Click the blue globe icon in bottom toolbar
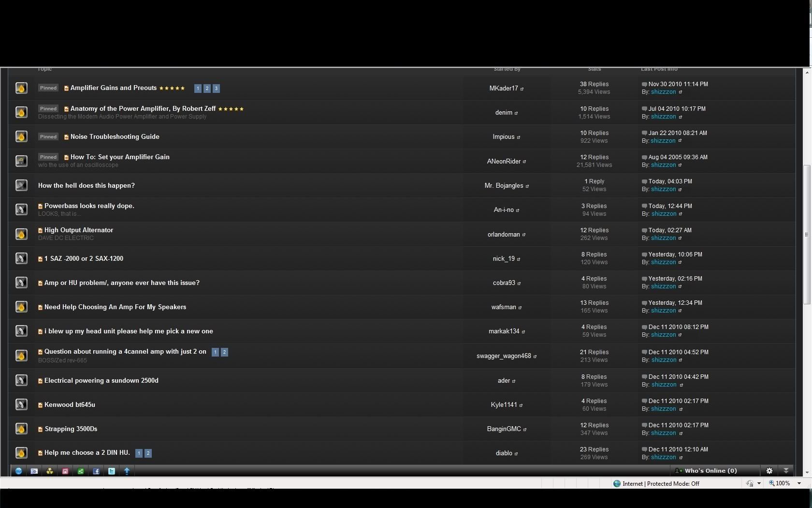Viewport: 812px width, 508px height. (18, 471)
